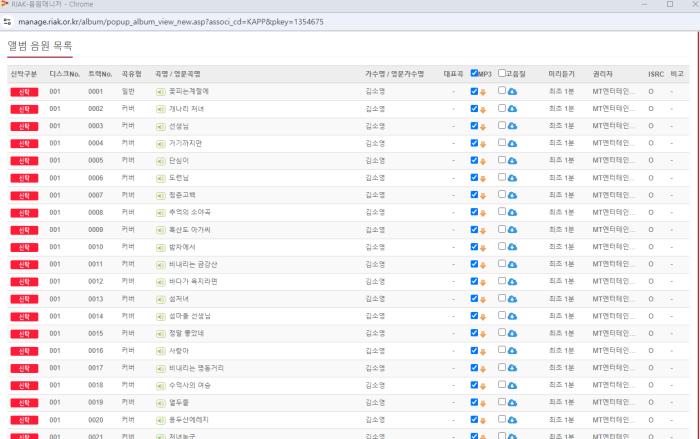Play preview of track 0001
Viewport: 700px width, 439px height.
161,92
